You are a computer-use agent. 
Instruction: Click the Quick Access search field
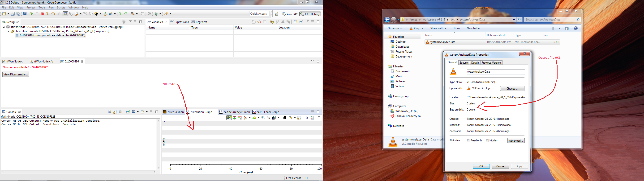tap(259, 14)
